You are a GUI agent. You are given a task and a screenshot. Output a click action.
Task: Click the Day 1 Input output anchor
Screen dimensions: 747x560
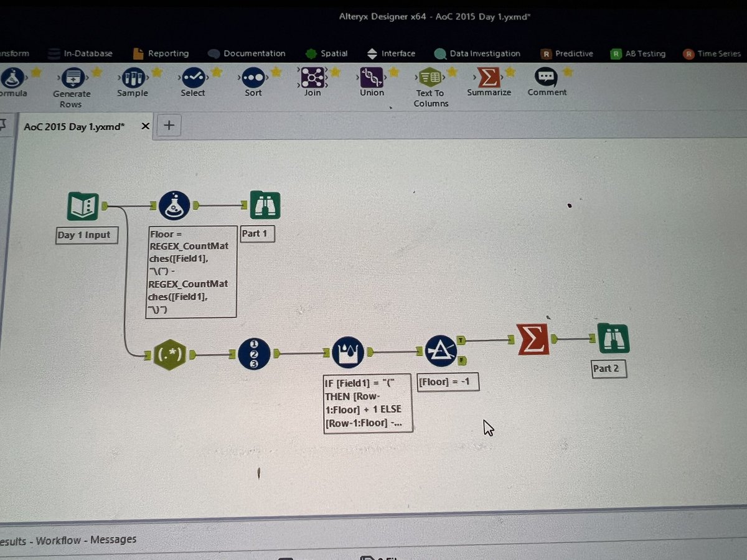(105, 205)
